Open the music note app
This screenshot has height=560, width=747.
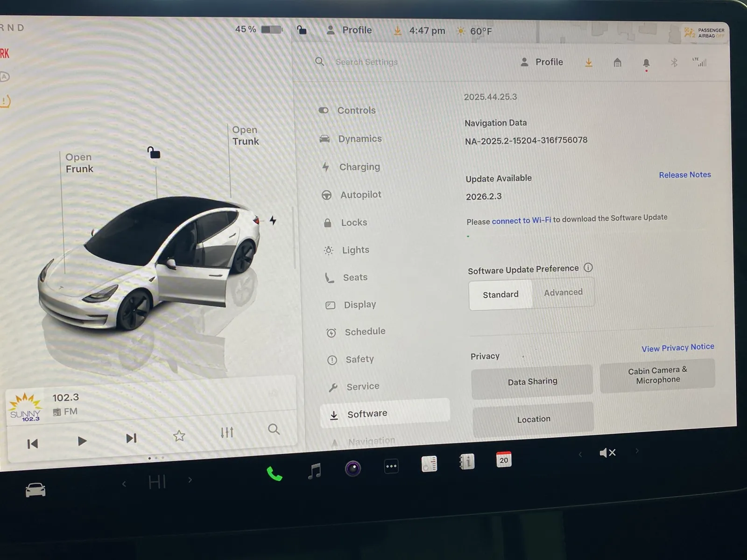(x=315, y=471)
